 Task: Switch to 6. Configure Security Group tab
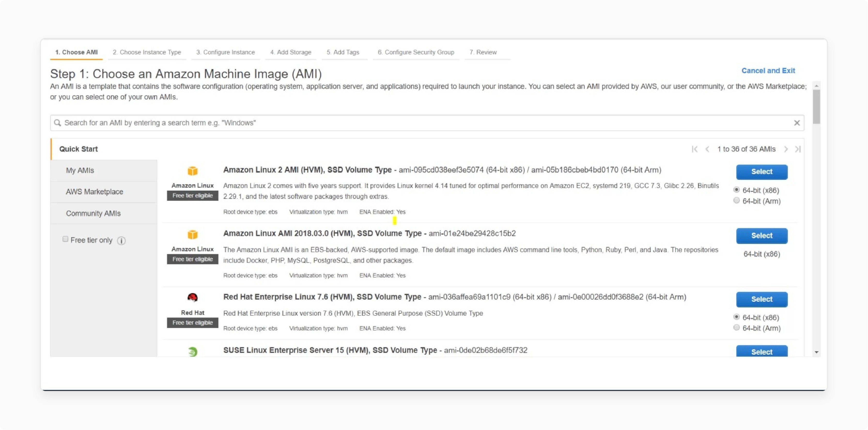click(416, 52)
